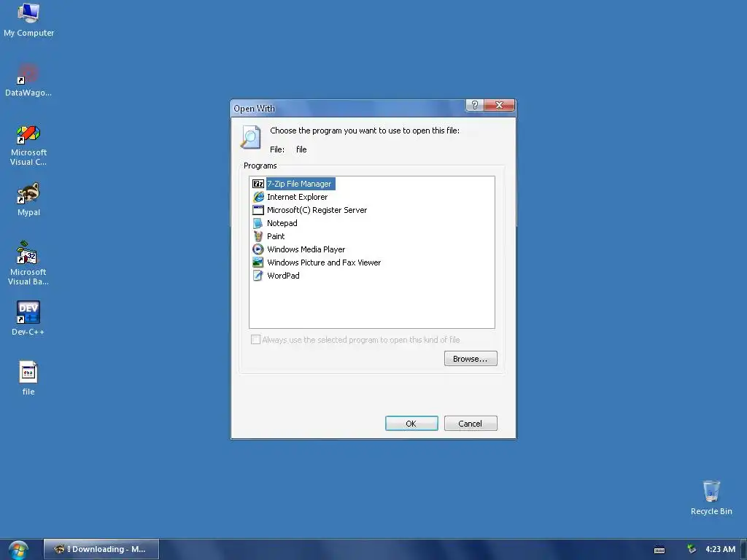Confirm with the OK button
Image resolution: width=747 pixels, height=560 pixels.
pos(411,424)
